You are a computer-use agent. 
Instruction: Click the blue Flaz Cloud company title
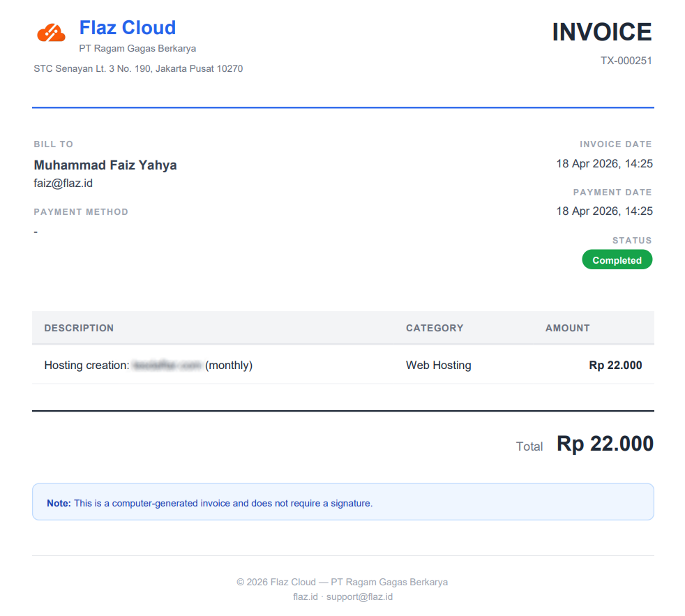(127, 28)
